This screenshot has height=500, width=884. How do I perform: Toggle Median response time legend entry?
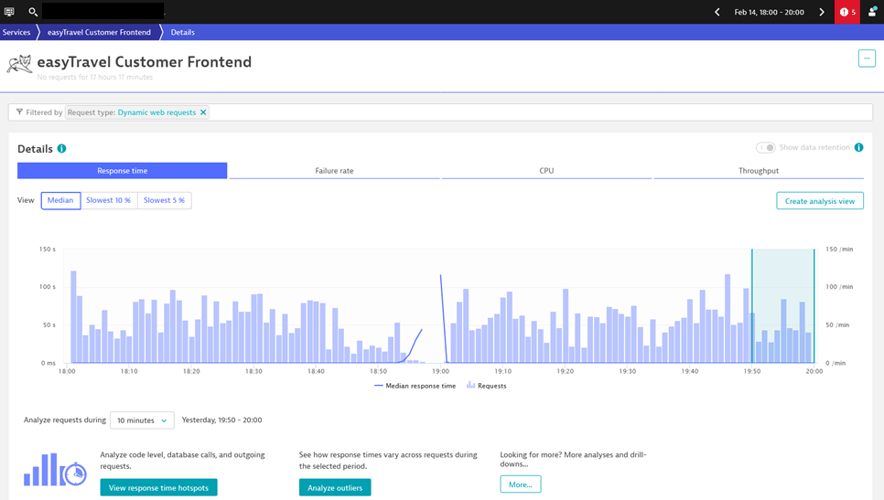[415, 386]
